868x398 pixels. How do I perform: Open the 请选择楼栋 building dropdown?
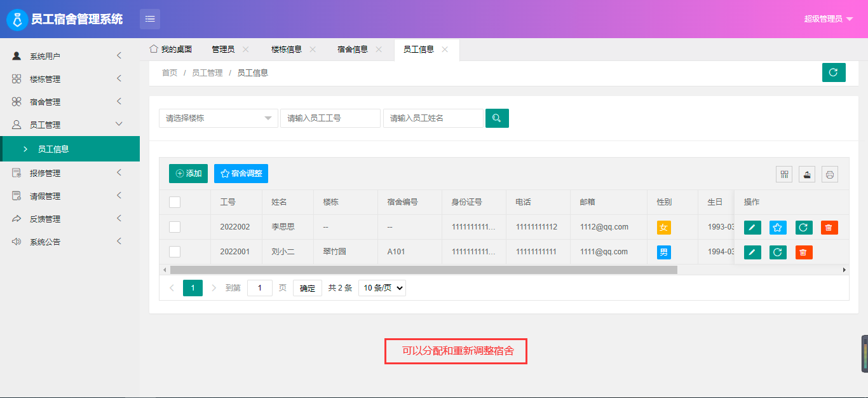pos(218,118)
